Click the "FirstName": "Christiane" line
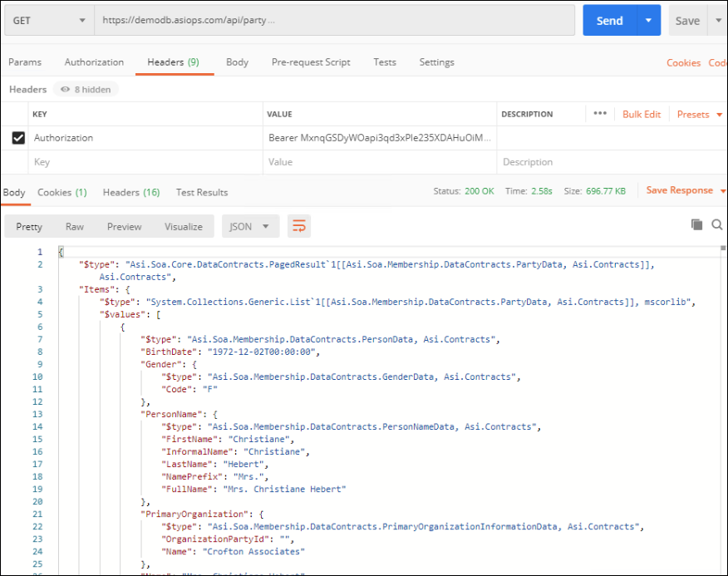The width and height of the screenshot is (728, 576). click(x=228, y=440)
